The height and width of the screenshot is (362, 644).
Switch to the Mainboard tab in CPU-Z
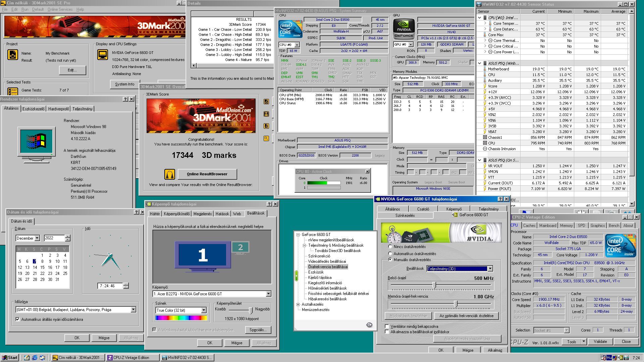(x=548, y=225)
